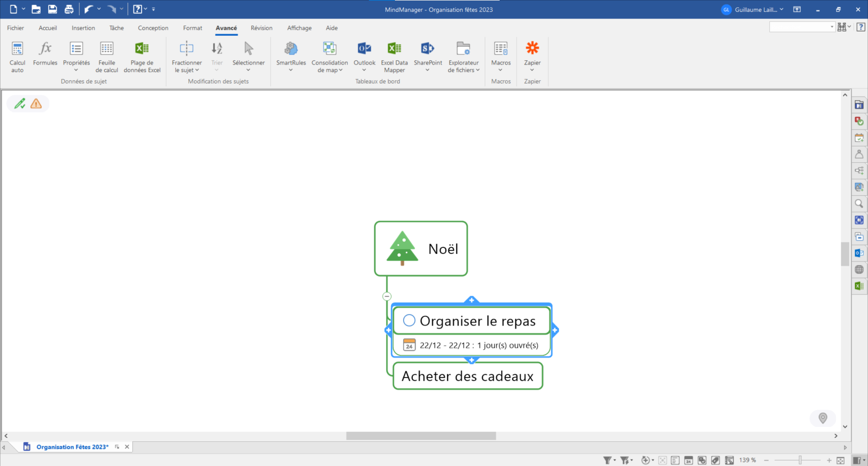Click the Calcul auto icon
868x466 pixels.
click(17, 49)
